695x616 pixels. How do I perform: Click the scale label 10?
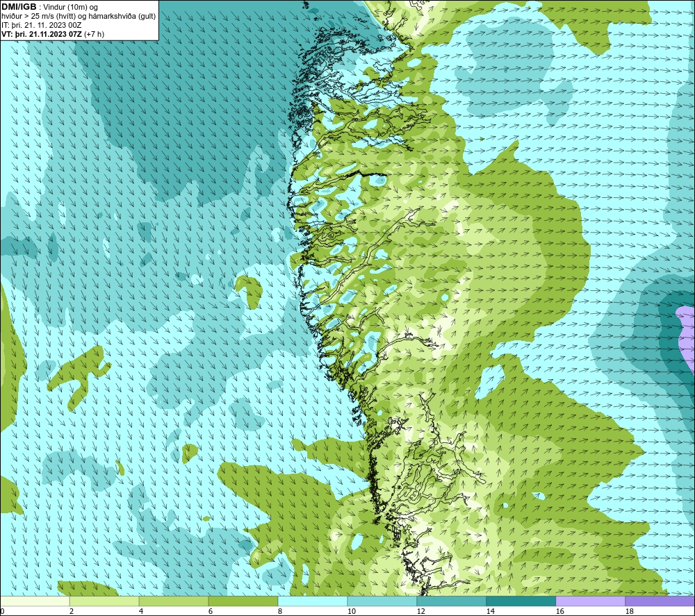tap(351, 611)
